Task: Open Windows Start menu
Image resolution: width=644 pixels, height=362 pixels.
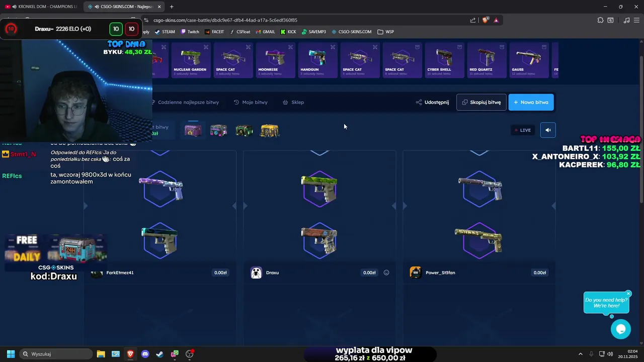Action: pos(11,354)
